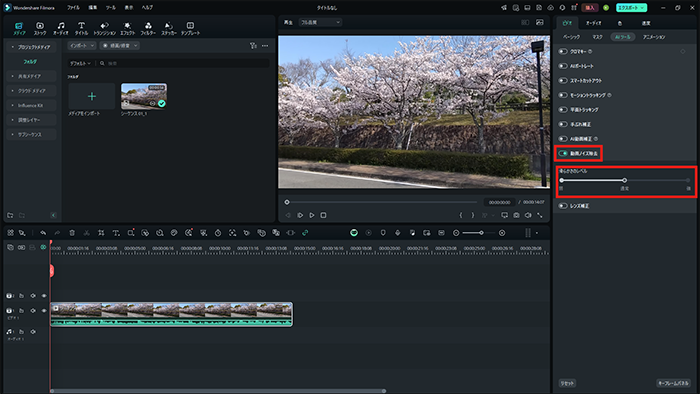This screenshot has height=394, width=700.
Task: Click the timeline zoom-out minus icon
Action: (x=456, y=233)
